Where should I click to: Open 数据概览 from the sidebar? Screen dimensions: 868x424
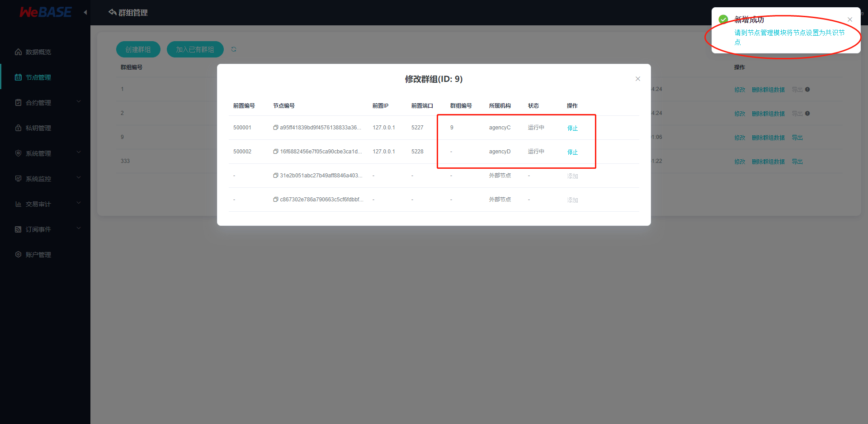tap(38, 52)
